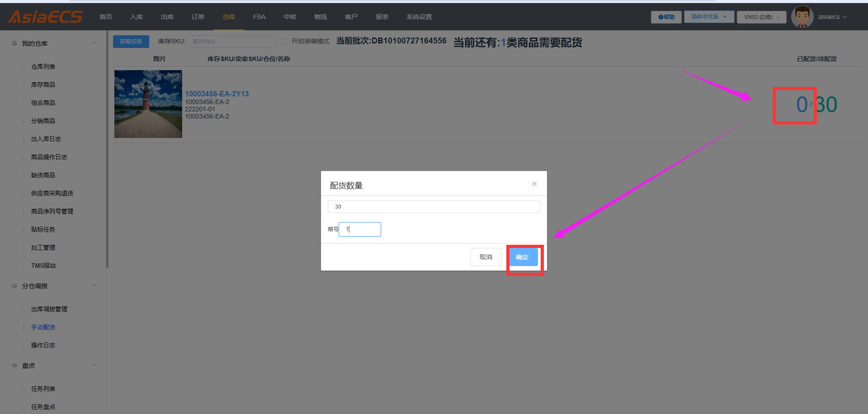
Task: Collapse the 分仓调拨 sidebar section
Action: 94,286
